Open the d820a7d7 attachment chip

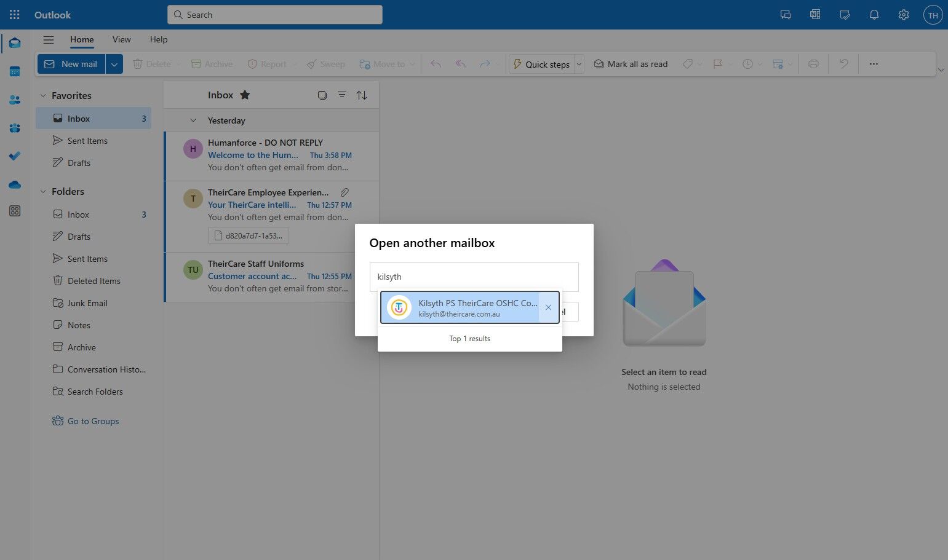pos(249,235)
